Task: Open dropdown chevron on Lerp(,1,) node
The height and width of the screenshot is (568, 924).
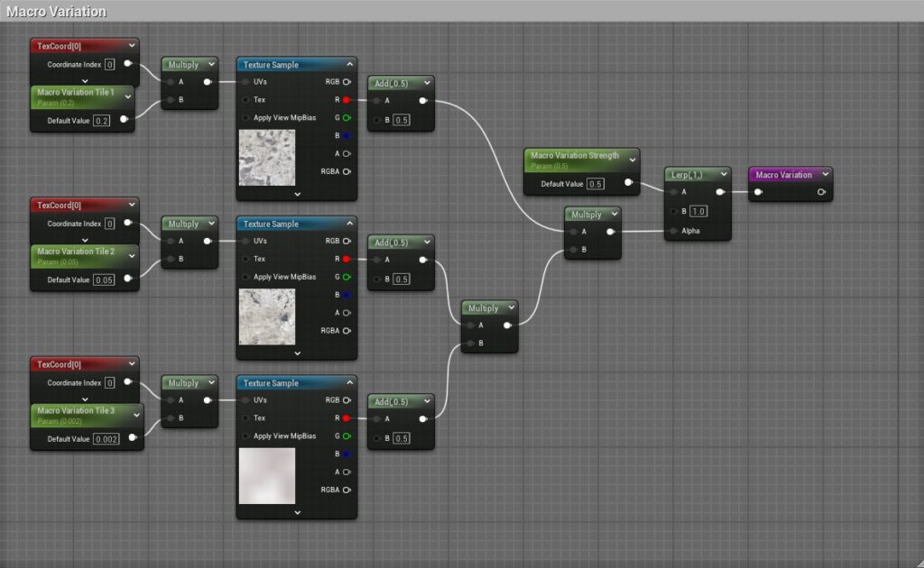Action: pos(724,174)
